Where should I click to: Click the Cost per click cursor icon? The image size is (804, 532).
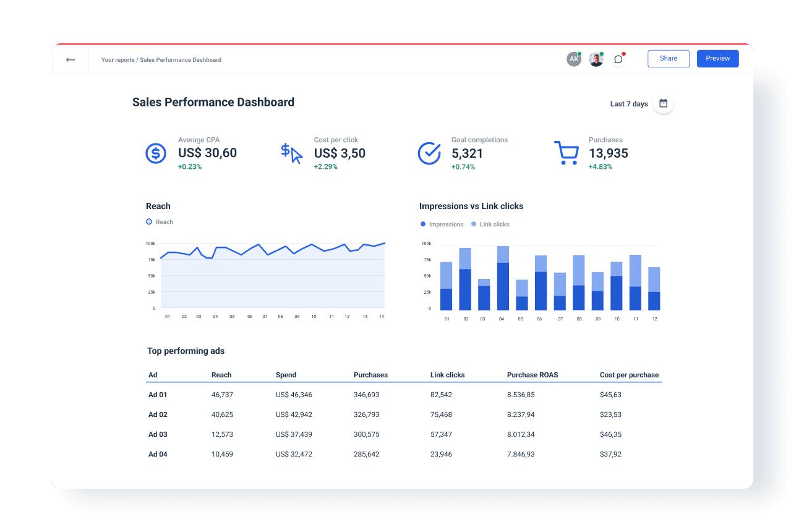(291, 153)
